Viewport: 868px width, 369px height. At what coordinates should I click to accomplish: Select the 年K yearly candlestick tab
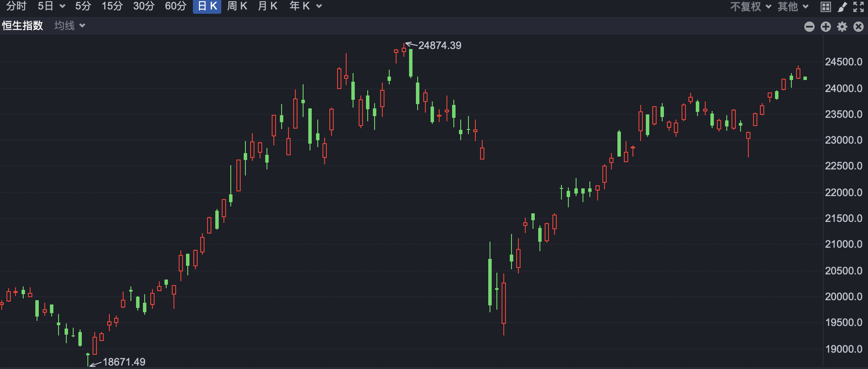coord(300,6)
